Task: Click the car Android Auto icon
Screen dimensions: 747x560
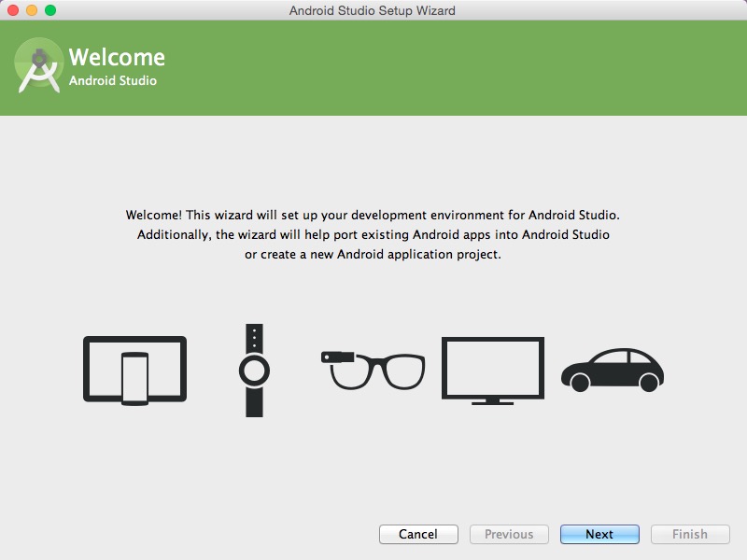Action: [x=613, y=370]
